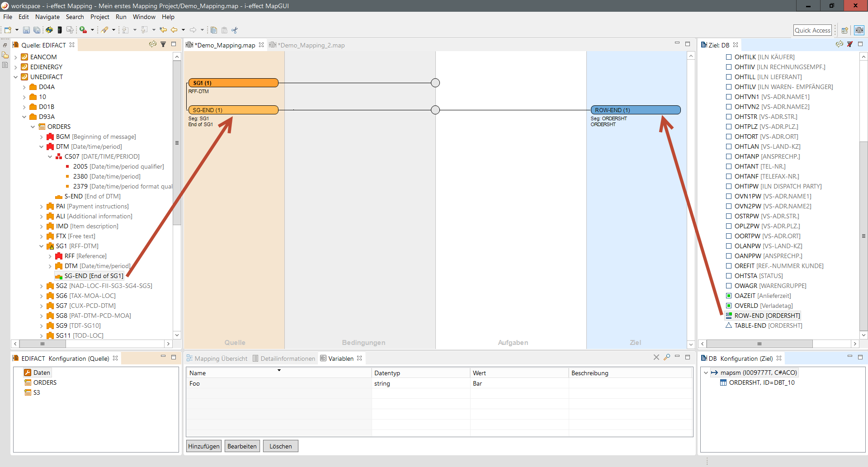Click the filter icon in Quelle: EDIFACT panel

point(163,44)
